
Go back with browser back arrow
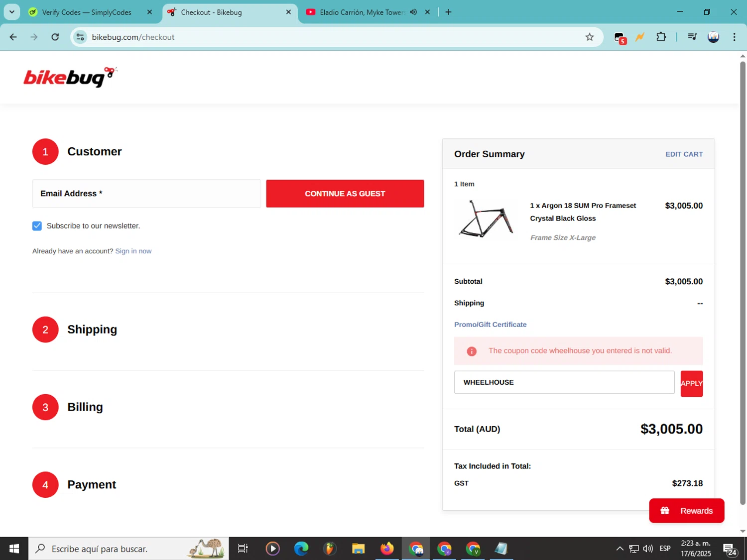click(13, 37)
